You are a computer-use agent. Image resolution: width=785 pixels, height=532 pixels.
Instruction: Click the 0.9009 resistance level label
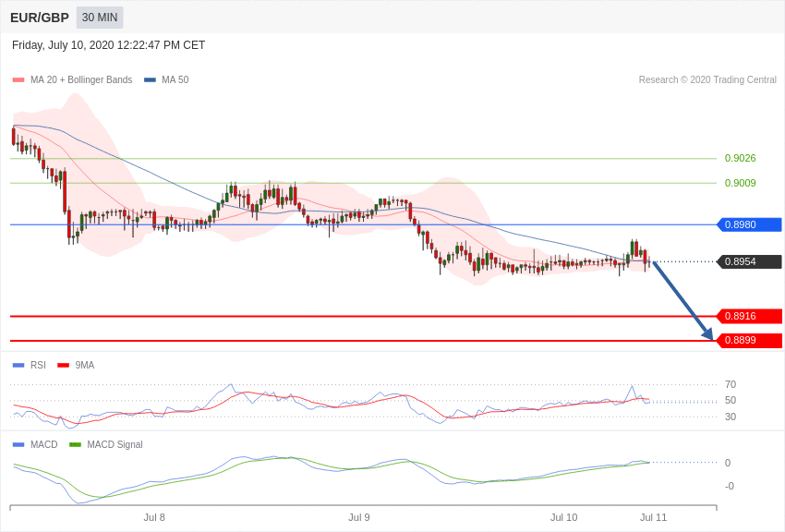click(x=741, y=183)
